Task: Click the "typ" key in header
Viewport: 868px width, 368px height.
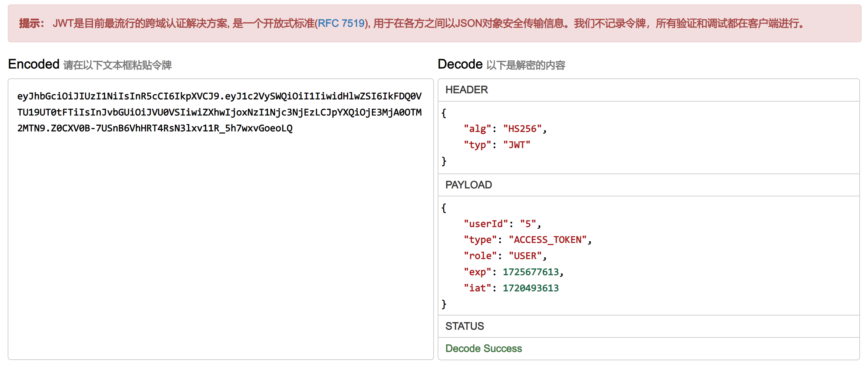Action: click(x=477, y=145)
